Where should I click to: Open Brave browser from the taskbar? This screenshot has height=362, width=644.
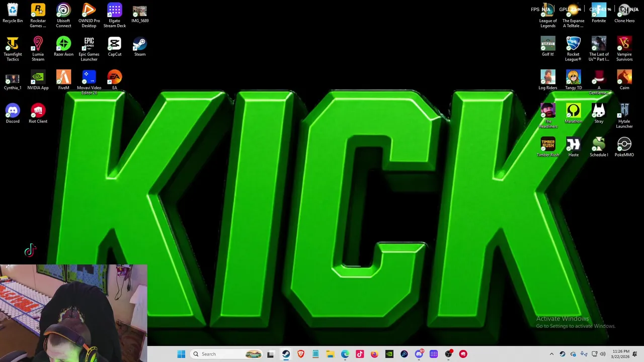point(301,354)
